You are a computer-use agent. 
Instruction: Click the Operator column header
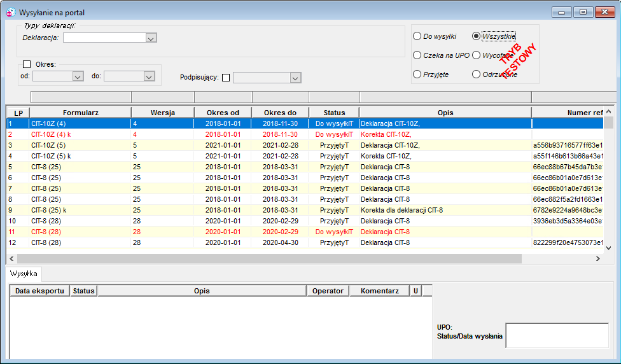click(328, 291)
